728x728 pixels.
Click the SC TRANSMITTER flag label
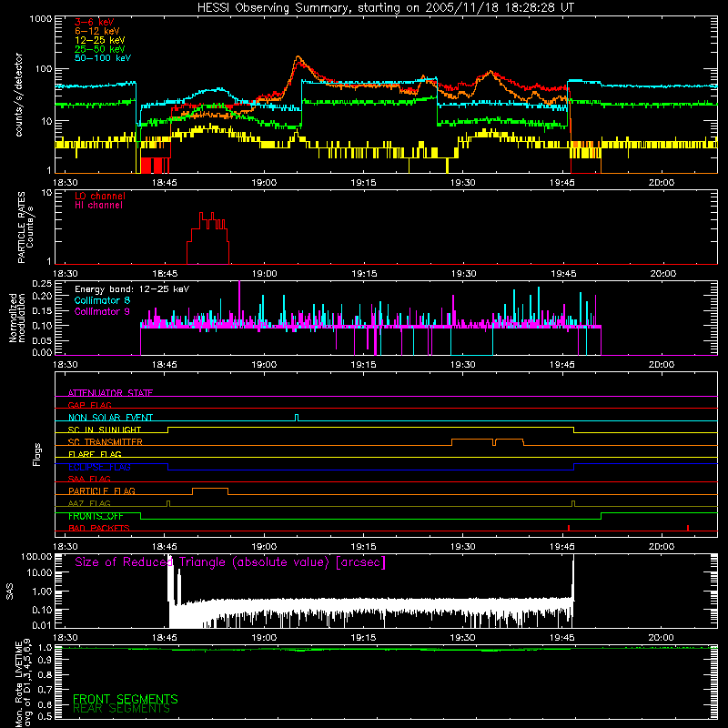(106, 442)
